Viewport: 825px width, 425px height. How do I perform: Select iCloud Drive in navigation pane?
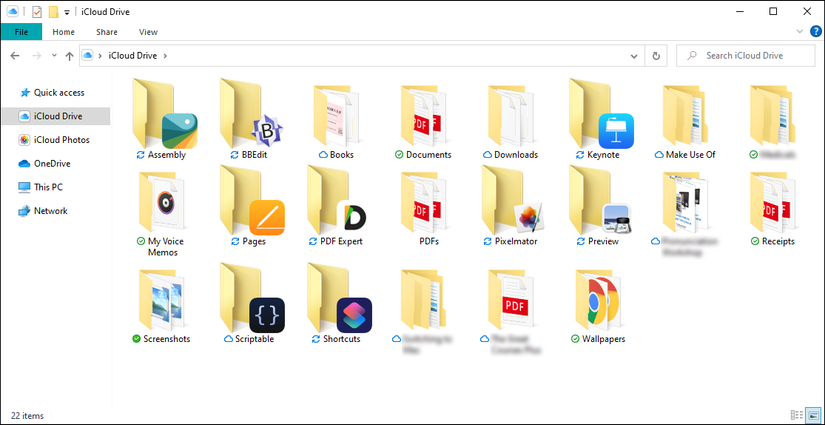(56, 116)
